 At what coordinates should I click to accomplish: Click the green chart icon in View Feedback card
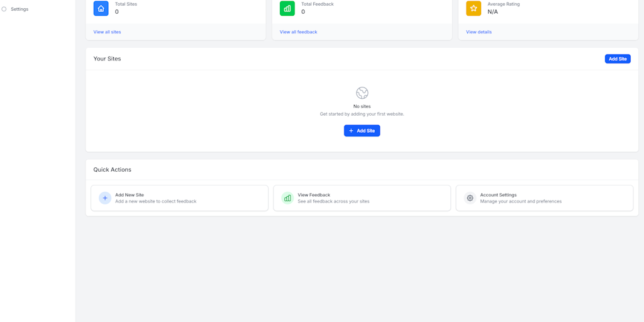tap(287, 198)
